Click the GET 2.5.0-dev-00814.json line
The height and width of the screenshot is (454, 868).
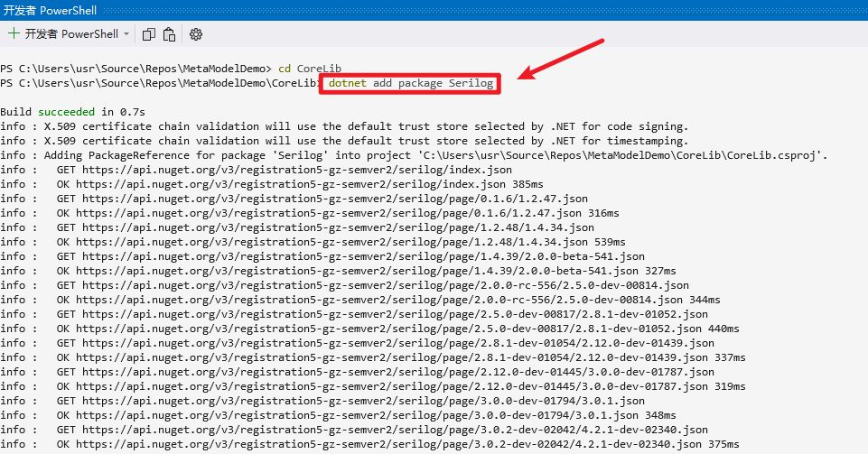click(344, 284)
